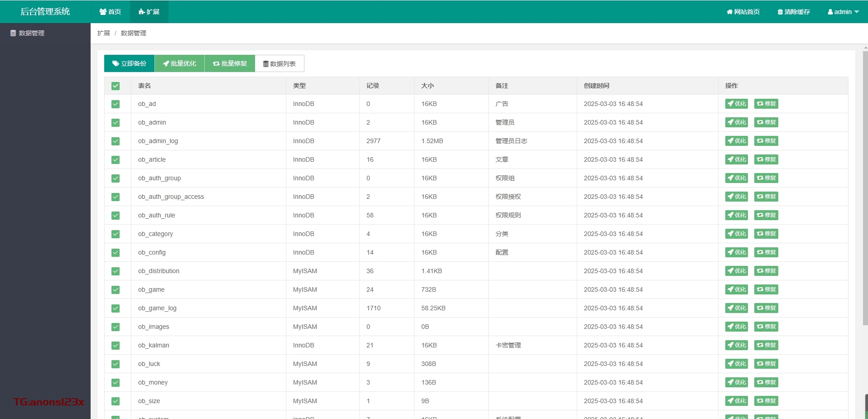Image resolution: width=868 pixels, height=419 pixels.
Task: Go to 网站首页 website homepage
Action: [x=743, y=12]
